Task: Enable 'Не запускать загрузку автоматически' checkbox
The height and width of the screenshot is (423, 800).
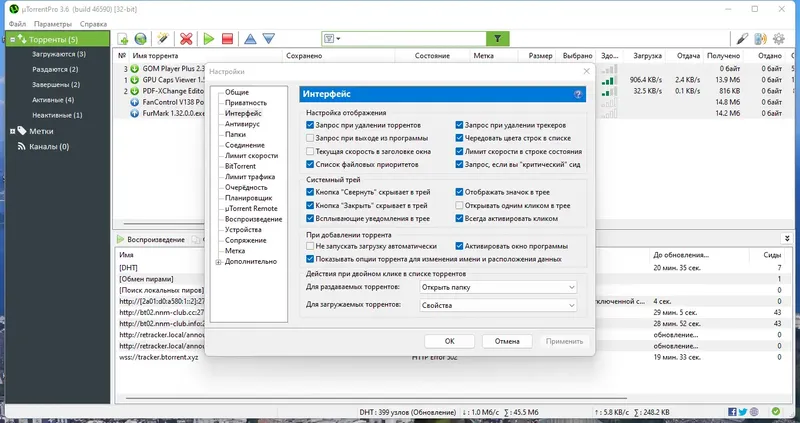Action: click(310, 246)
